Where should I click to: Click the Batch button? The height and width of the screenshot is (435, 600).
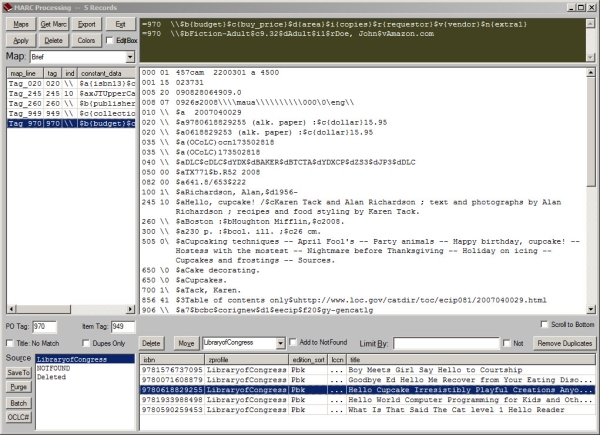pos(18,403)
